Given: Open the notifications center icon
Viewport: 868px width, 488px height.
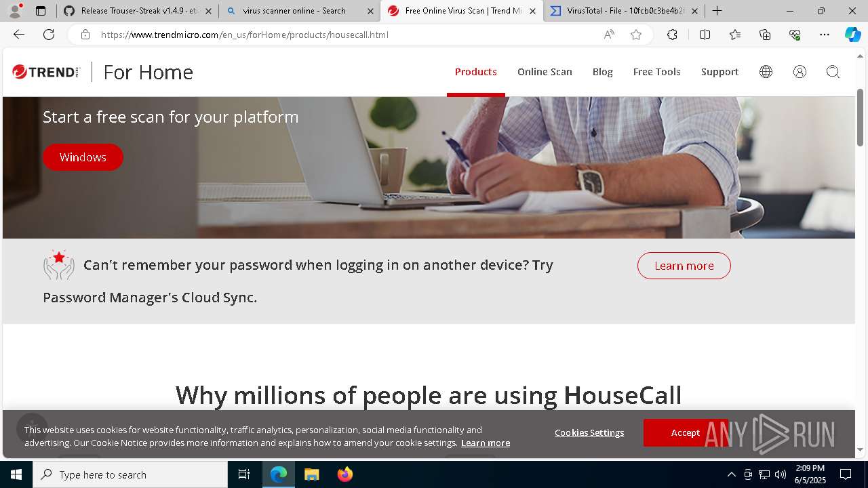Looking at the screenshot, I should (846, 474).
